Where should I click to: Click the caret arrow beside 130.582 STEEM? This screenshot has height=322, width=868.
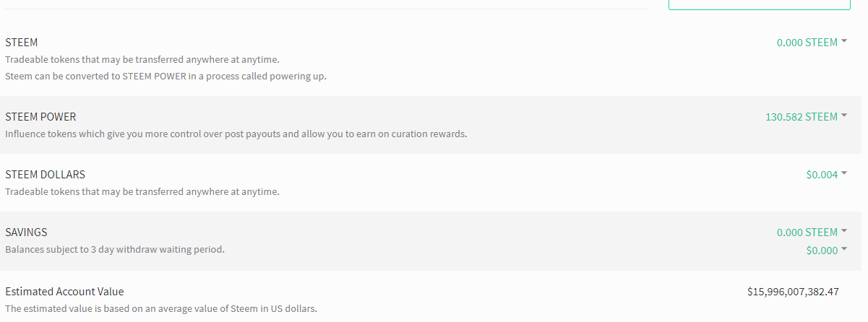point(844,116)
